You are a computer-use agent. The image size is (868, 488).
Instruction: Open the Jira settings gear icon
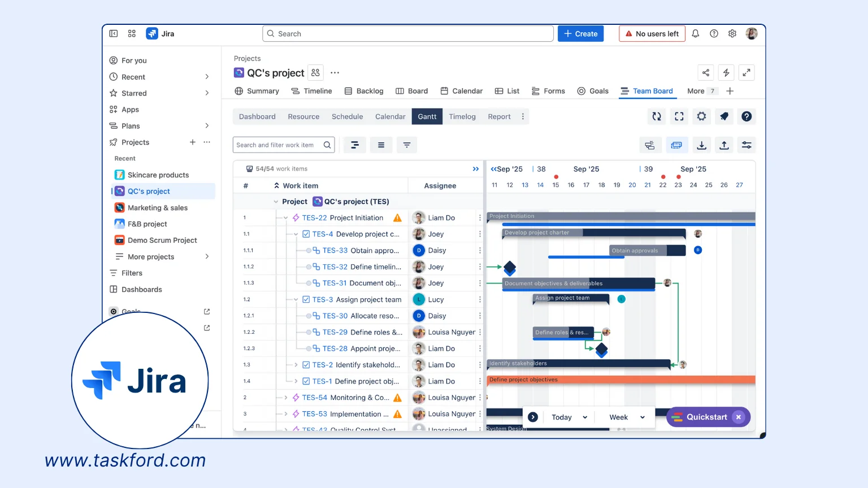pos(732,34)
